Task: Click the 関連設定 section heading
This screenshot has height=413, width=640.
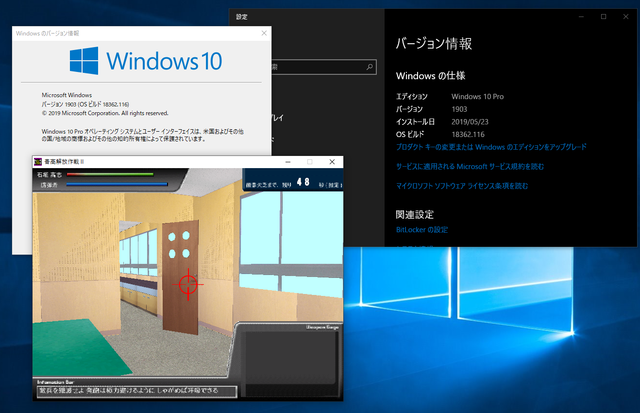Action: coord(415,215)
